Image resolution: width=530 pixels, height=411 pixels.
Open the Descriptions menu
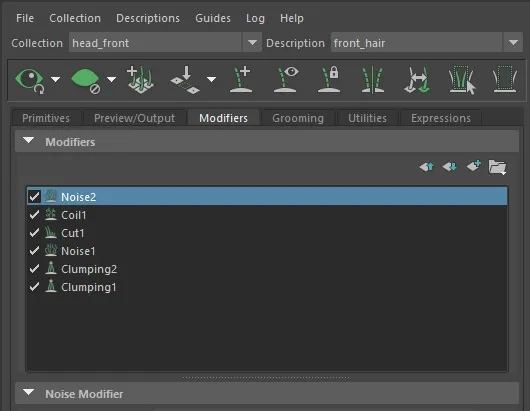[x=148, y=18]
